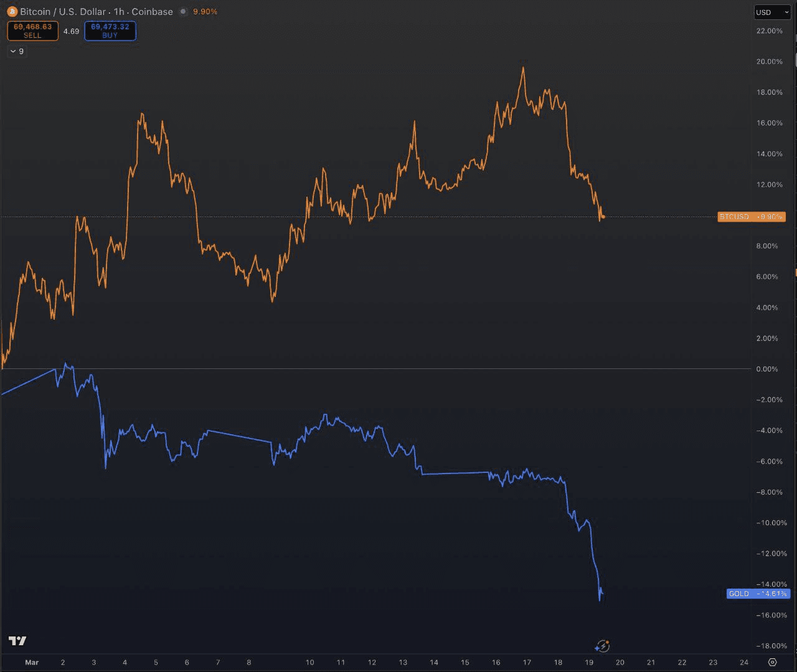797x672 pixels.
Task: Click the Mar label on the time axis
Action: [x=32, y=662]
